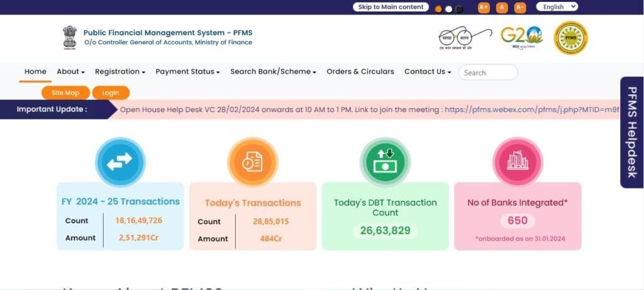Viewport: 644px width, 290px height.
Task: Click the Government of India emblem logo
Action: [x=69, y=38]
